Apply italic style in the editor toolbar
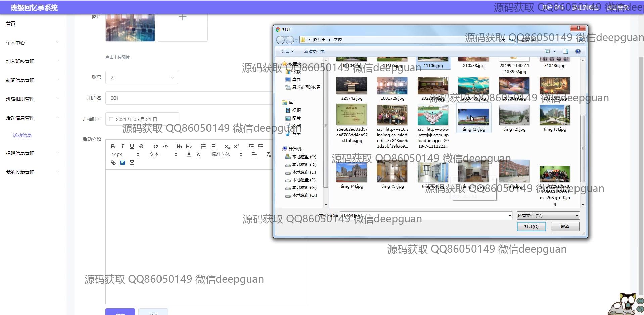 pyautogui.click(x=123, y=146)
